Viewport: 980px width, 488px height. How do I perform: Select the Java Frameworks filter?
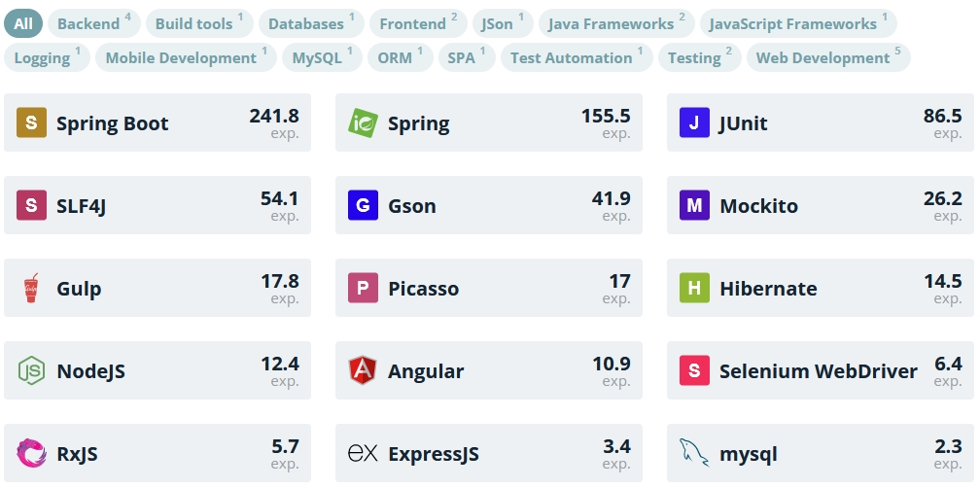(616, 23)
